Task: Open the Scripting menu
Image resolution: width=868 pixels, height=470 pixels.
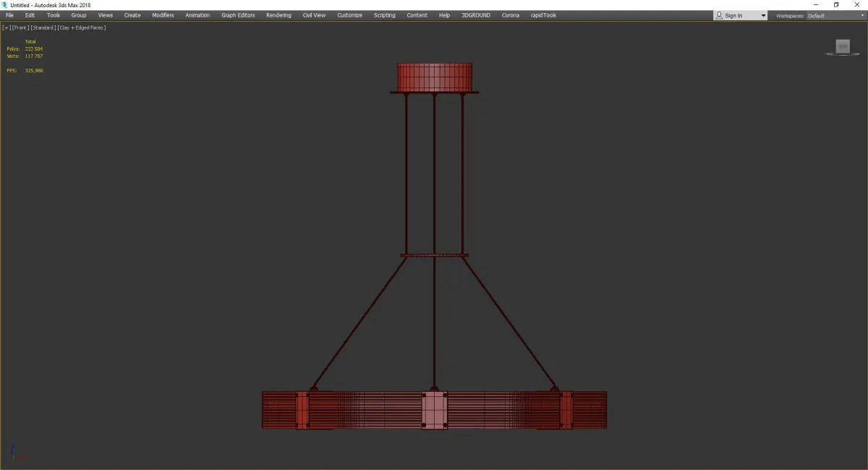Action: [384, 15]
